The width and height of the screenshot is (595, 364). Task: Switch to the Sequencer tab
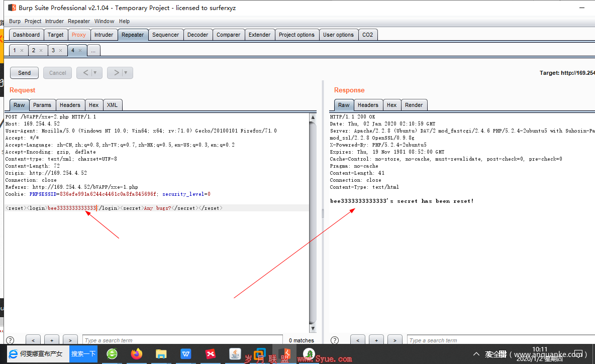[165, 35]
